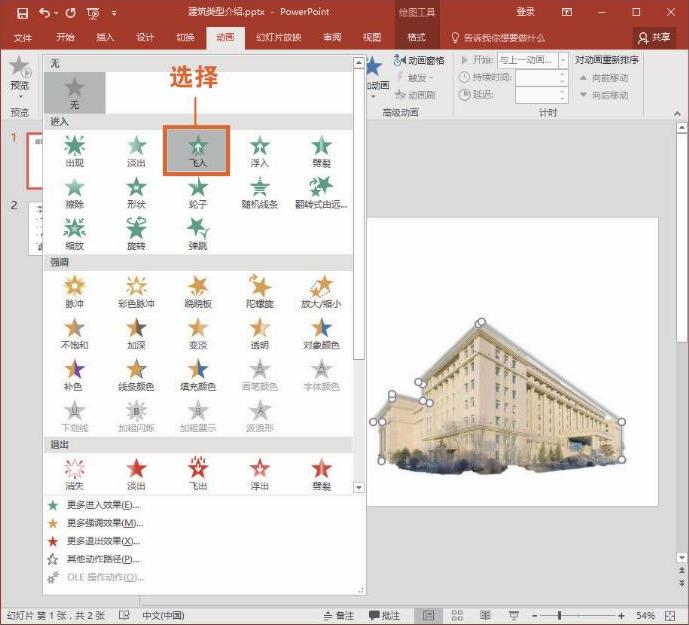Apply the 跷跷板 teeter effect
Screen dimensions: 689x625
198,292
